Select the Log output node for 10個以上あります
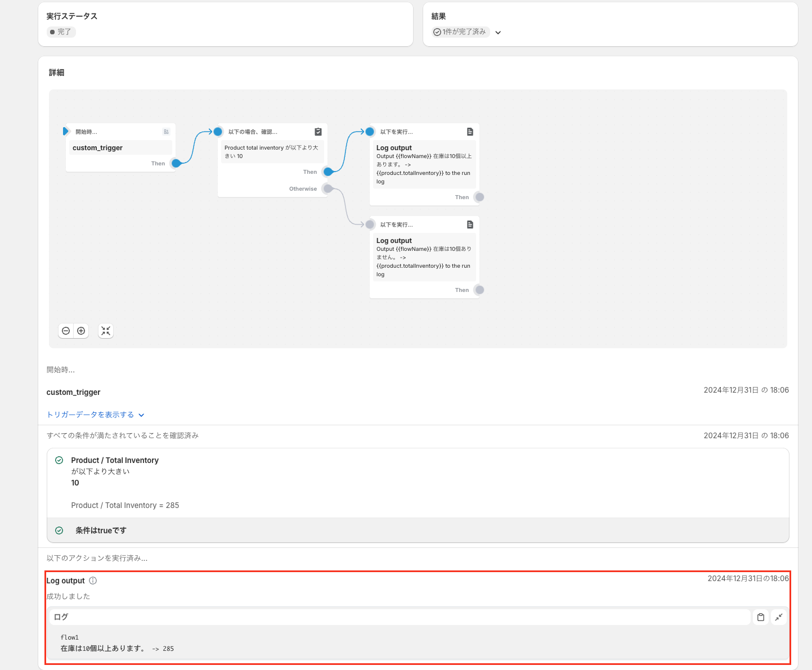This screenshot has width=812, height=670. point(425,164)
